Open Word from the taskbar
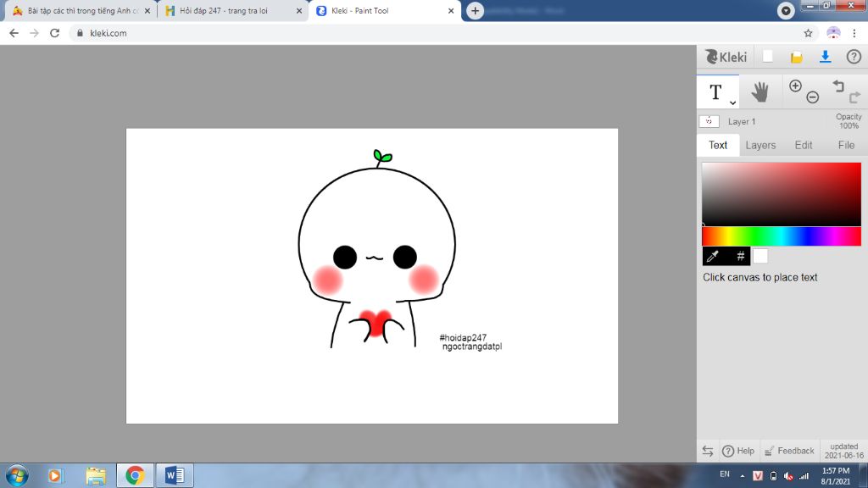The image size is (868, 488). click(x=175, y=476)
